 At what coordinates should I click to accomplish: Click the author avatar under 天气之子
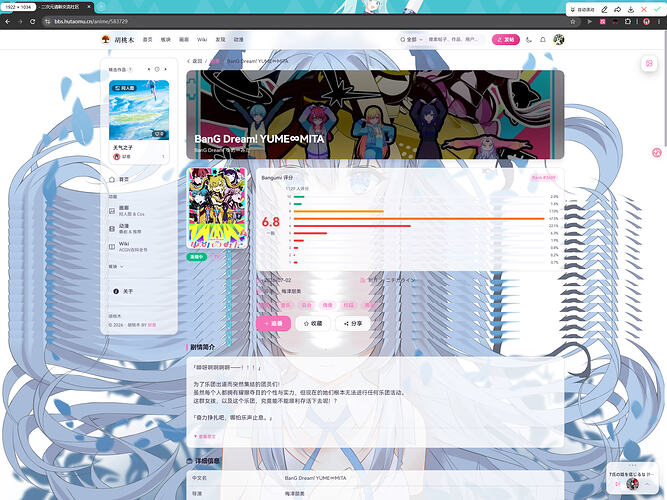(x=117, y=157)
